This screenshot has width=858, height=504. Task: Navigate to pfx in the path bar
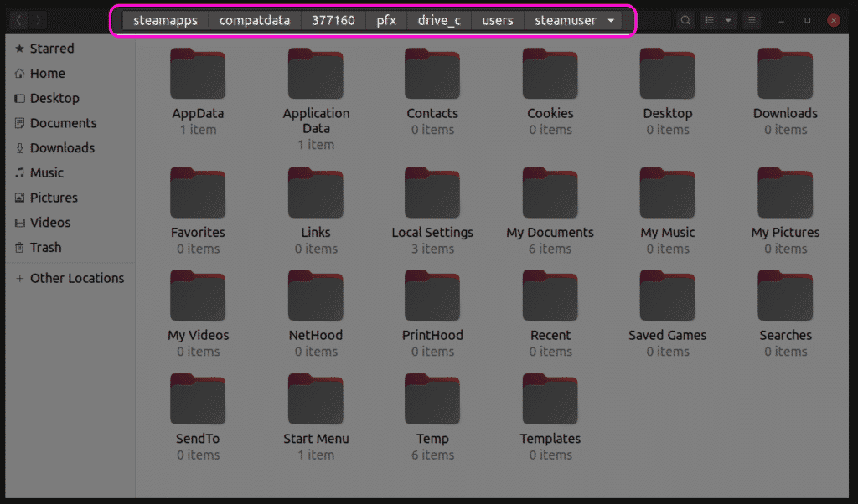point(386,21)
